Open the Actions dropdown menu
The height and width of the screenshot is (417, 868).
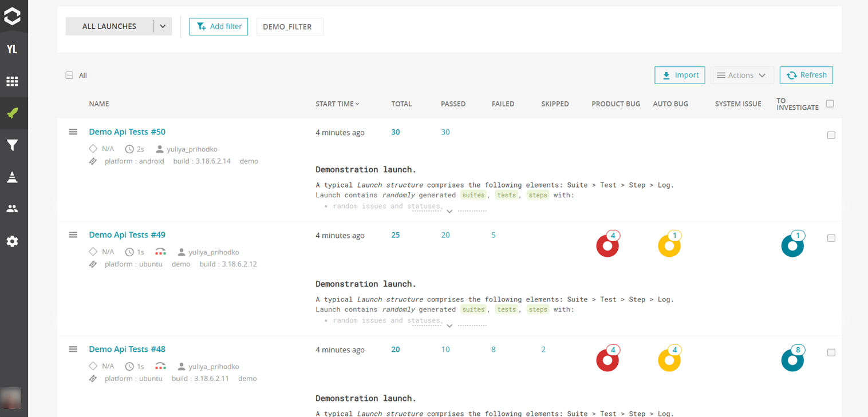742,76
